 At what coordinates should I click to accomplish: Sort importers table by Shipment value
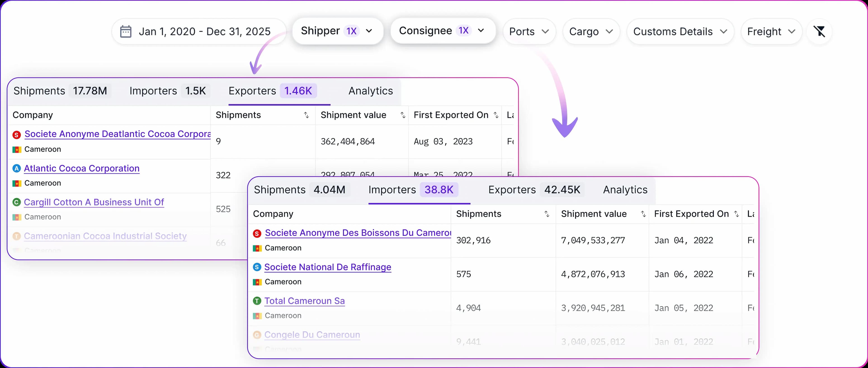[x=643, y=214]
